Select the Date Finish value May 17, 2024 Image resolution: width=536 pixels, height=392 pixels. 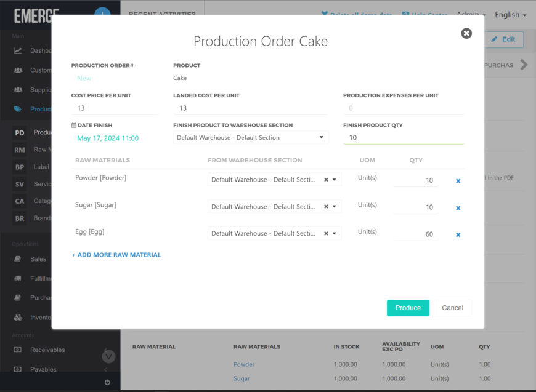(x=108, y=138)
